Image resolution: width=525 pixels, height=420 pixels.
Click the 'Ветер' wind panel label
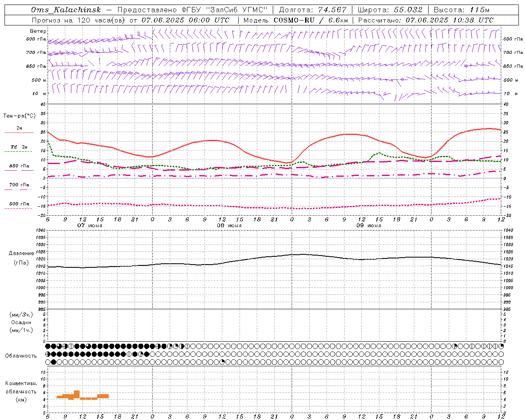pyautogui.click(x=38, y=31)
